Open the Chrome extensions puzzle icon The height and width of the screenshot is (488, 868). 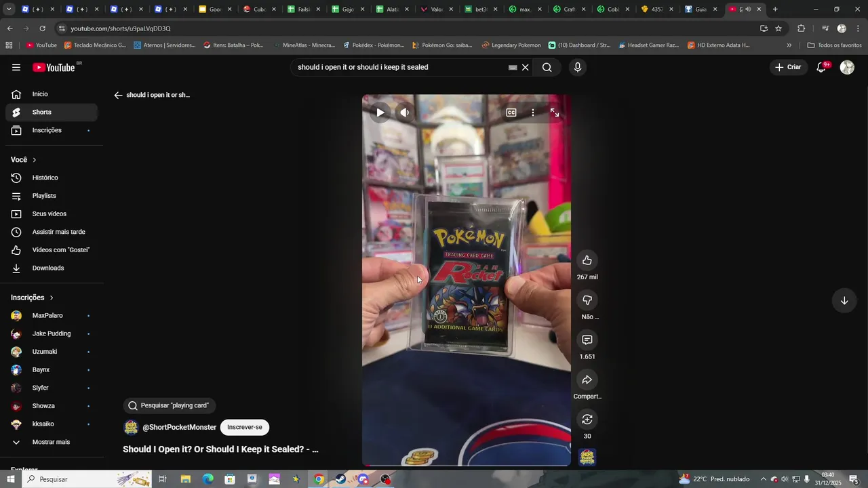[x=802, y=28]
